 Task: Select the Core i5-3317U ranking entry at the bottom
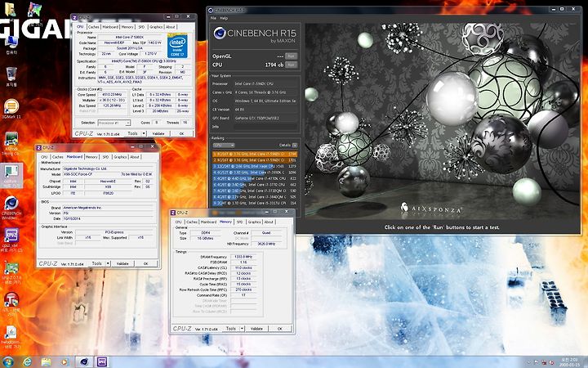(x=255, y=203)
